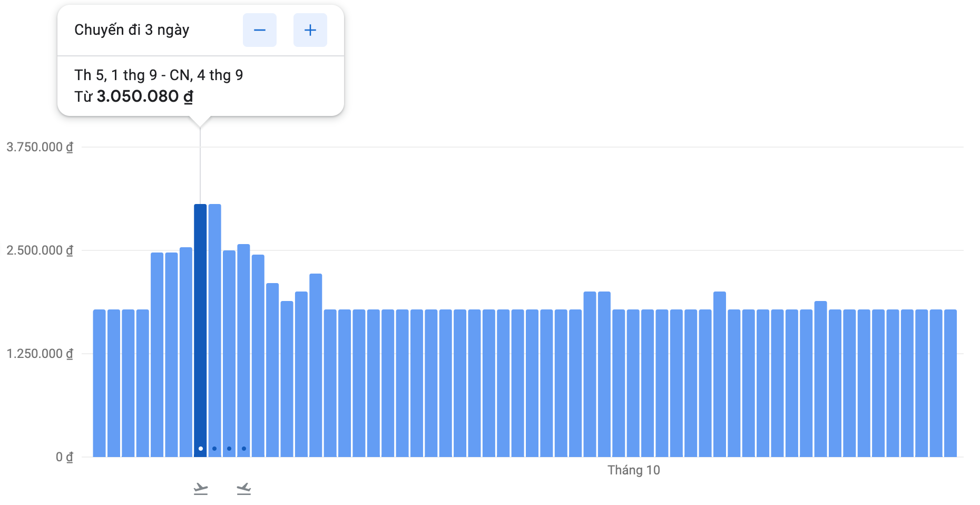The image size is (980, 505).
Task: Click the plus button to lengthen trip
Action: coord(310,30)
